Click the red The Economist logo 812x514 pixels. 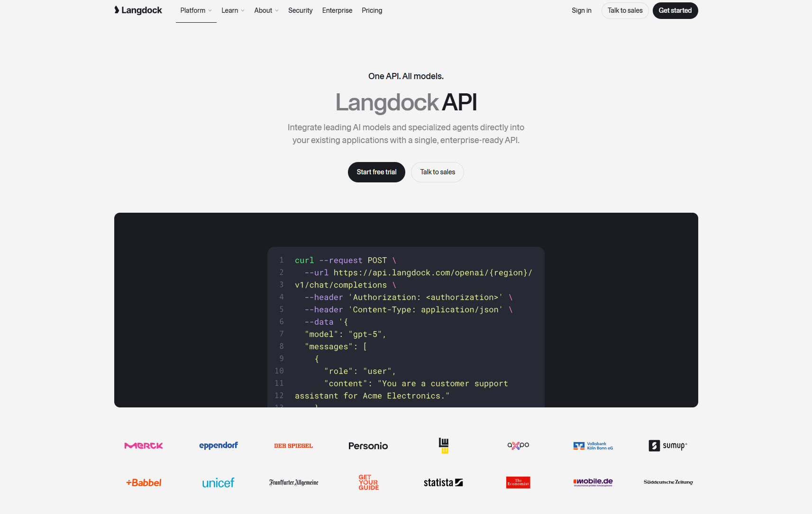518,482
